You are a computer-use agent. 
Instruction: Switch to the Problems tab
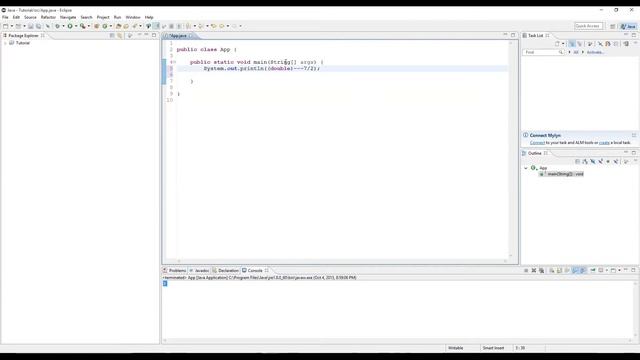[x=174, y=271]
